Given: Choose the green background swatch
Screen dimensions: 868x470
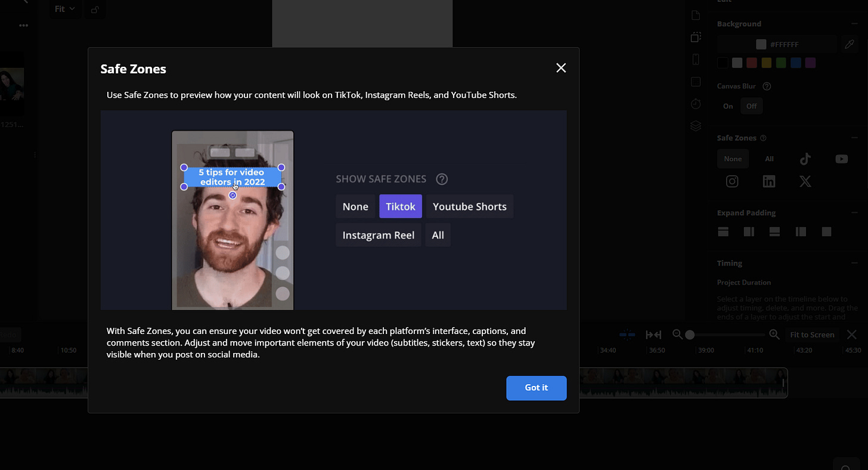Looking at the screenshot, I should tap(781, 63).
